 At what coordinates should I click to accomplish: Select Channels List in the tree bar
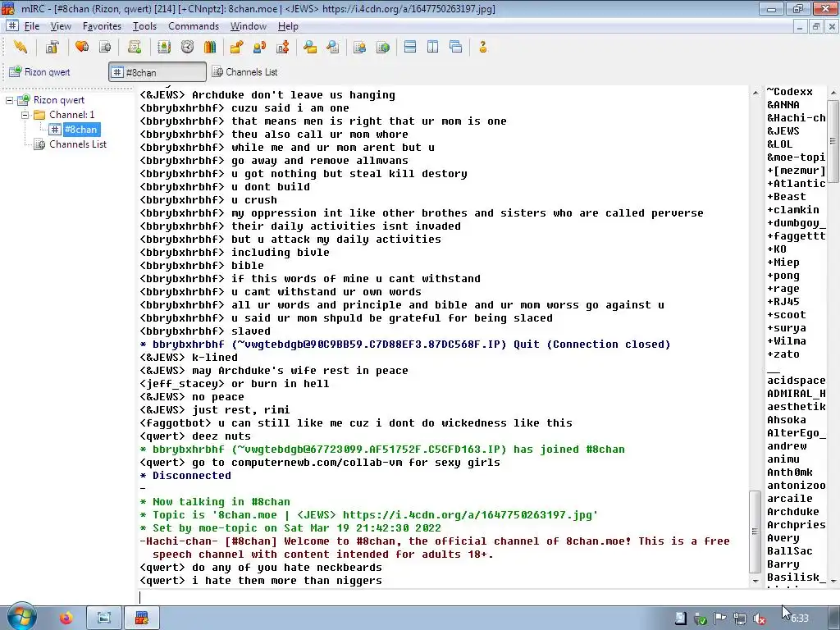[78, 144]
